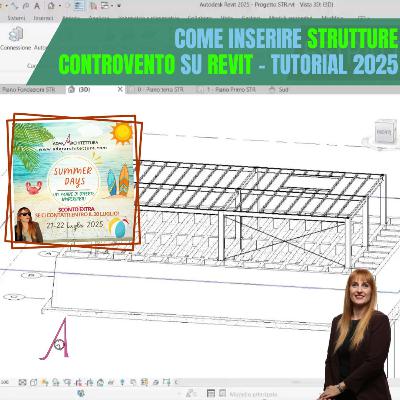
Task: Open Customize Quick Access Toolbar dropdown
Action: click(119, 5)
